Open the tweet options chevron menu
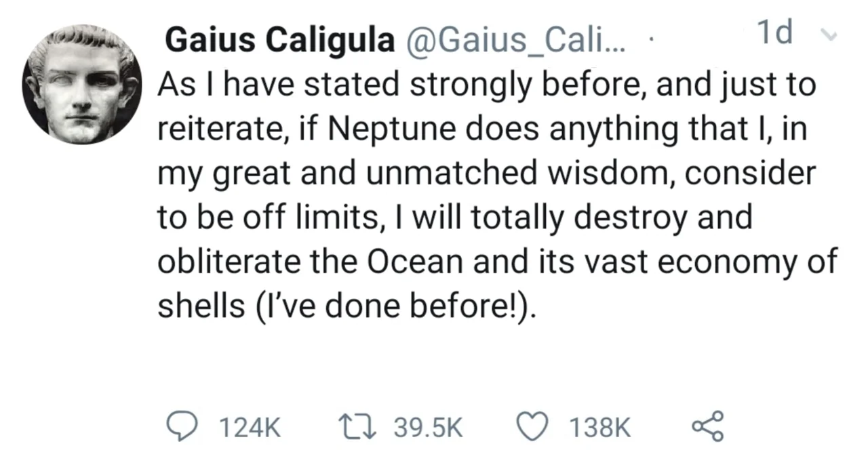This screenshot has height=471, width=868. [x=831, y=35]
